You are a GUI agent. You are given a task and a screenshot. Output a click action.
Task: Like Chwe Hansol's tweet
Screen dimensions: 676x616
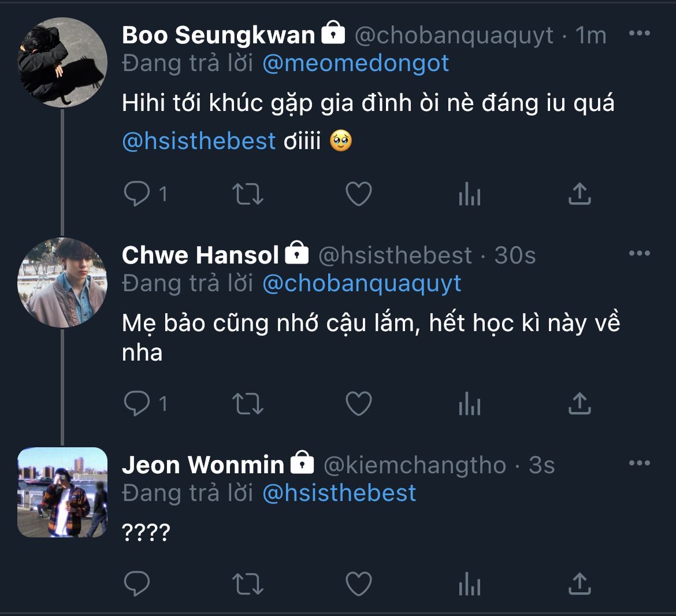coord(358,403)
